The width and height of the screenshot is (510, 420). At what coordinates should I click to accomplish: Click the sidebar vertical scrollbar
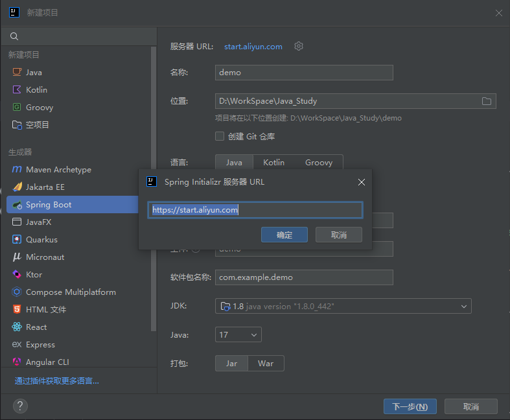click(154, 189)
